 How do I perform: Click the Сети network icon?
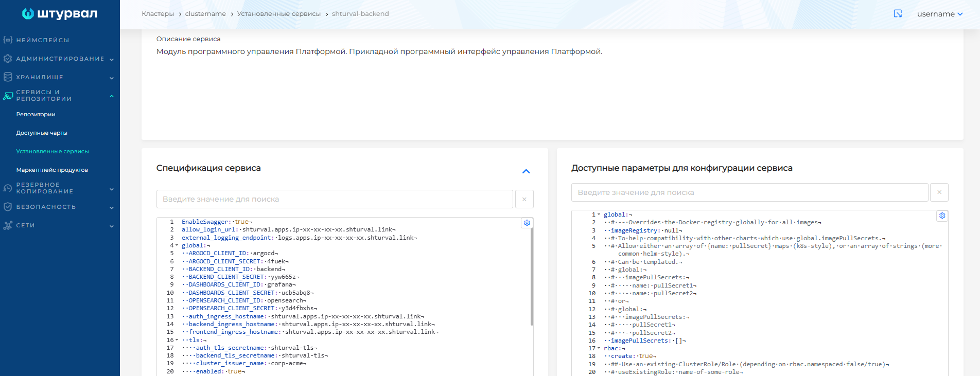[8, 225]
